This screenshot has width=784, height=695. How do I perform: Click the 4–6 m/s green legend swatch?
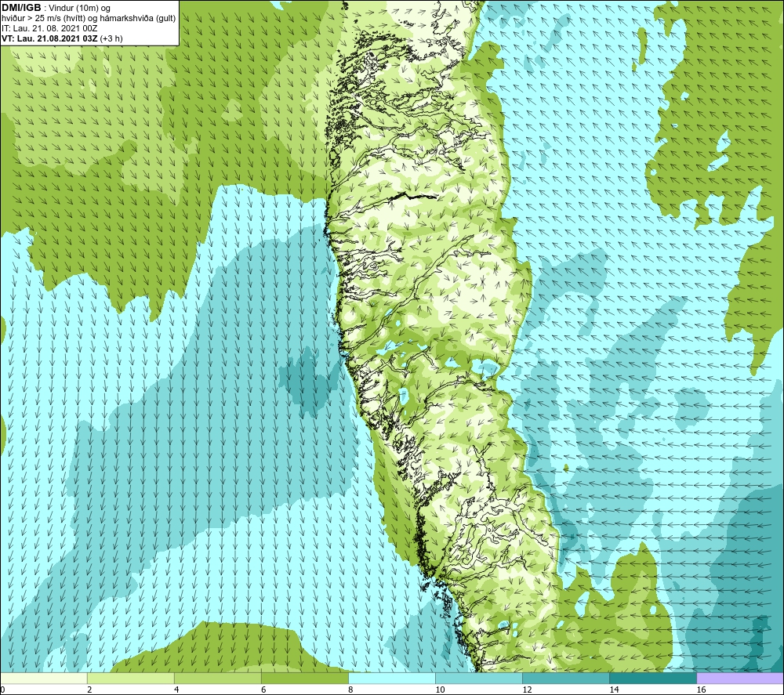coord(217,679)
